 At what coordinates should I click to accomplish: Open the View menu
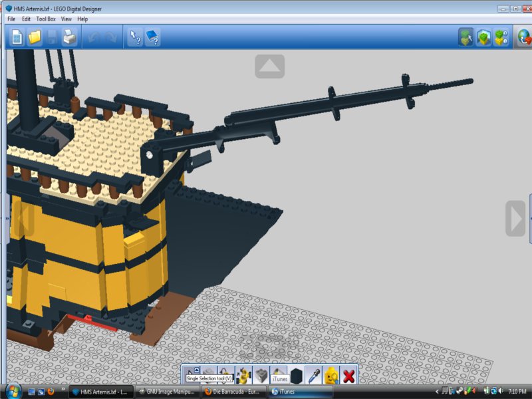coord(66,19)
